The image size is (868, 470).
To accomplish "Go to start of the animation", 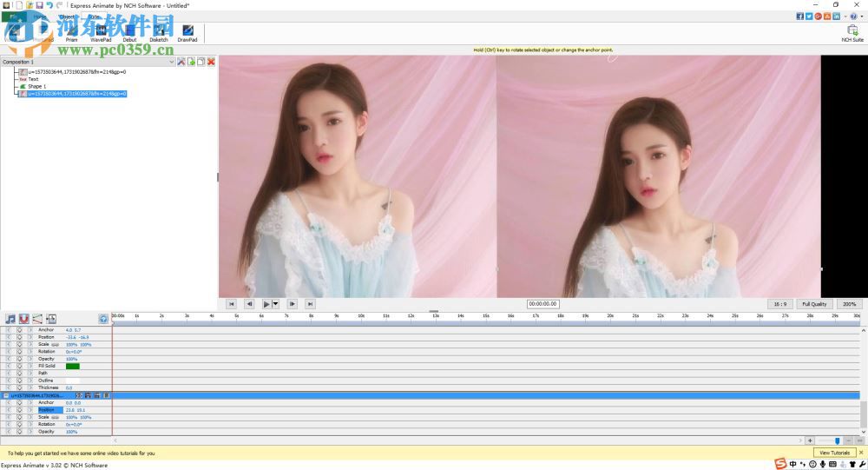I will 232,304.
